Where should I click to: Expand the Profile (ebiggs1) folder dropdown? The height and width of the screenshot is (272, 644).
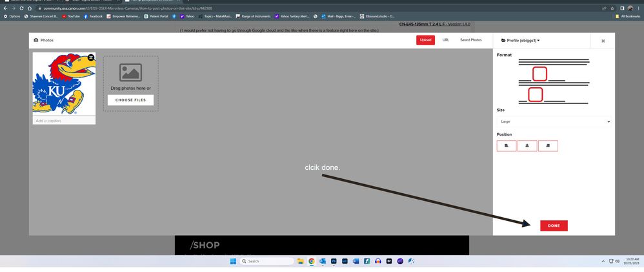(x=520, y=41)
